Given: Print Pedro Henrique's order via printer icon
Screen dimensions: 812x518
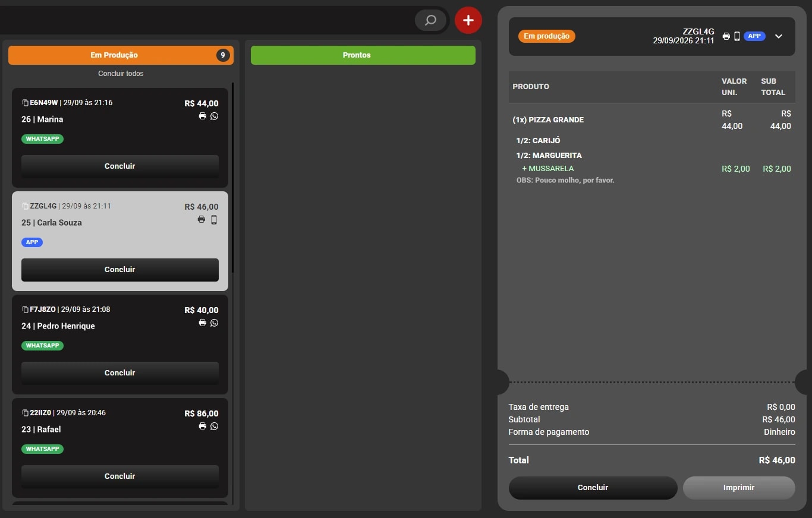Looking at the screenshot, I should point(203,323).
